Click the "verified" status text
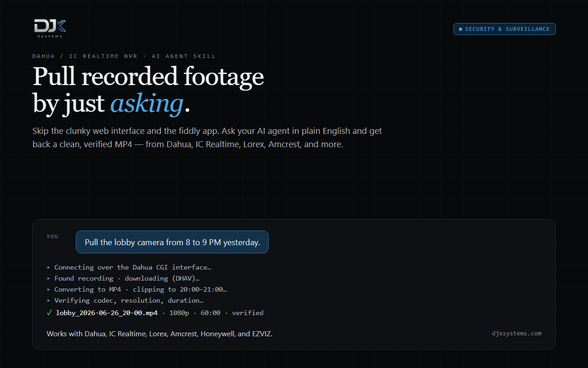 pyautogui.click(x=248, y=313)
